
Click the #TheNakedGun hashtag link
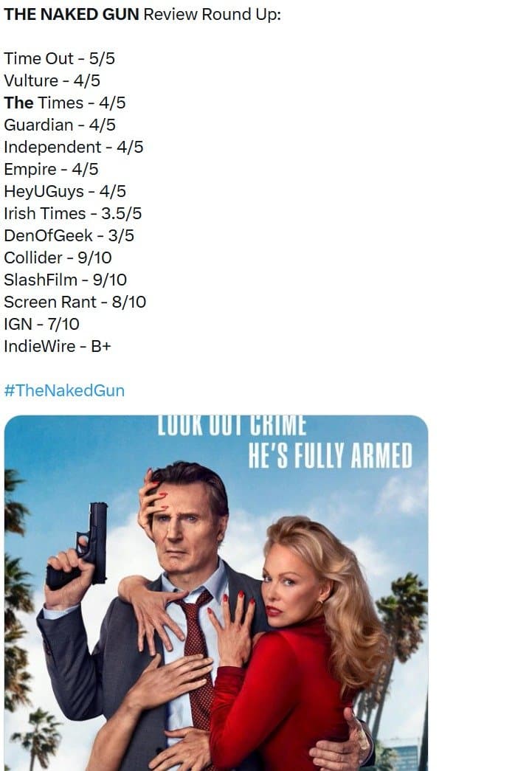[64, 390]
